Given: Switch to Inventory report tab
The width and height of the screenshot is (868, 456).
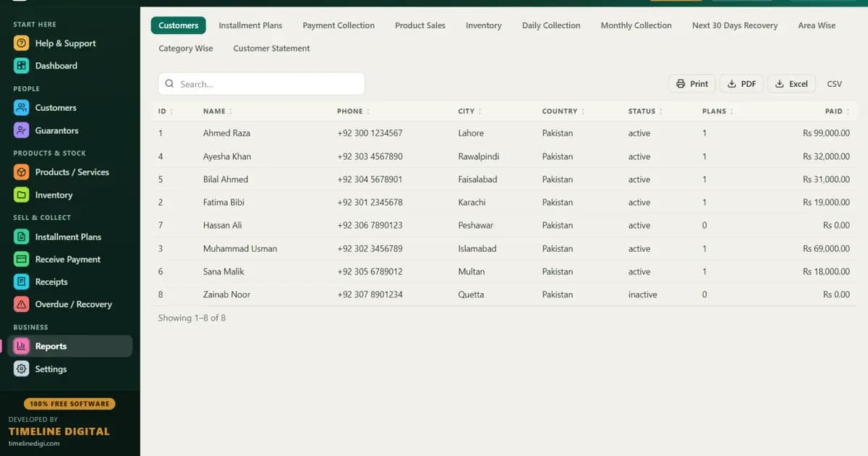Looking at the screenshot, I should pyautogui.click(x=484, y=25).
